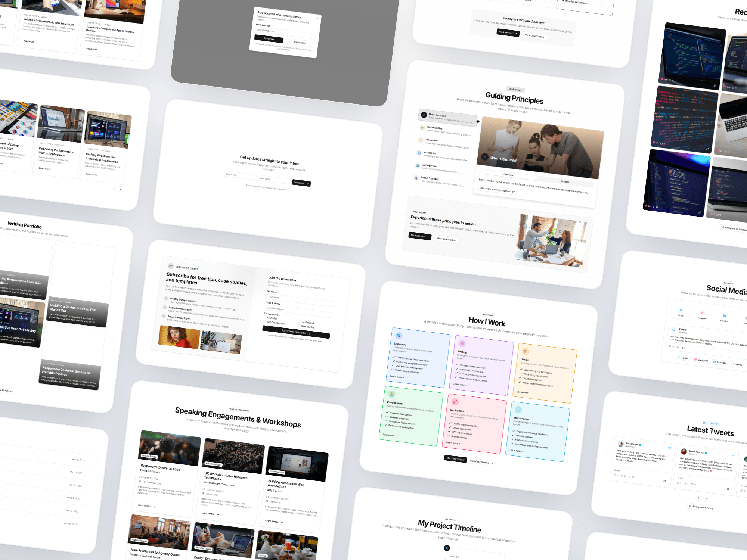Click the GitHub pill button below feed
This screenshot has width=747, height=560.
[737, 364]
